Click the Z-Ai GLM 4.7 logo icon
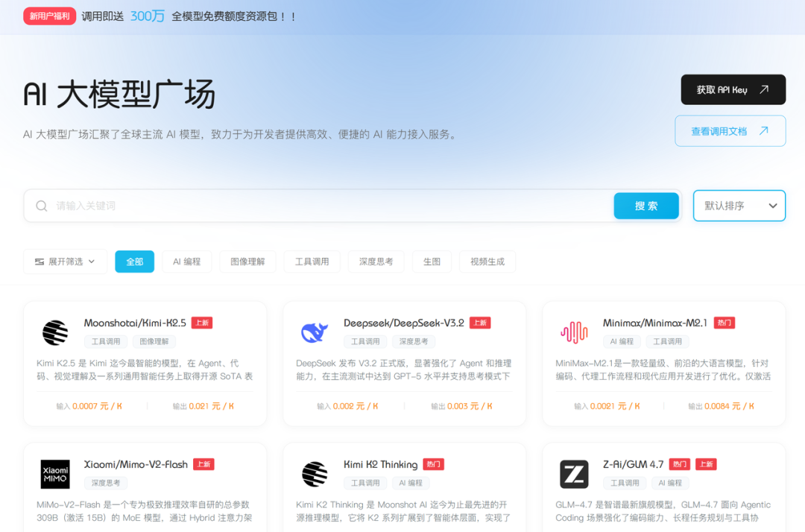 pos(574,474)
